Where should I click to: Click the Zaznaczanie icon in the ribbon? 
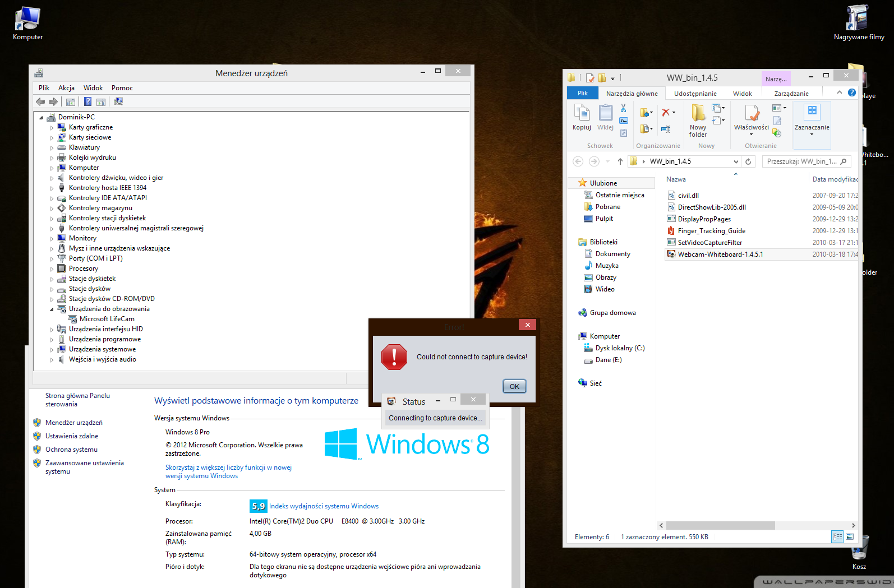pos(812,112)
